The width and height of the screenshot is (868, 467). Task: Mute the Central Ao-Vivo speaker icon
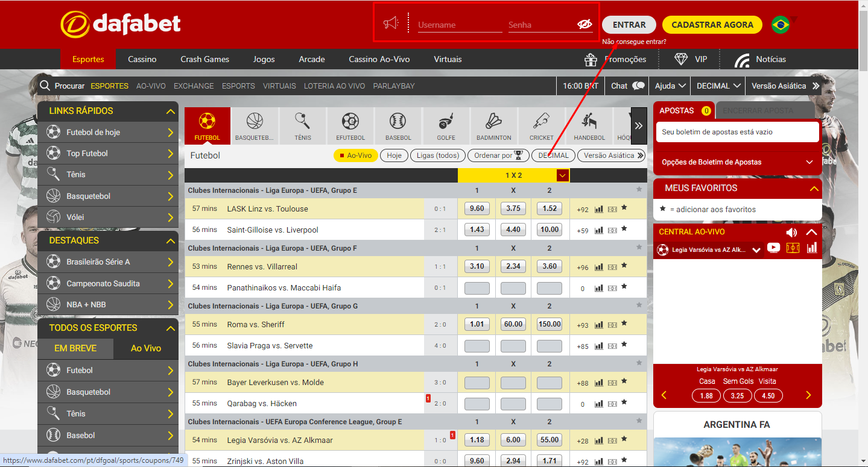point(791,233)
